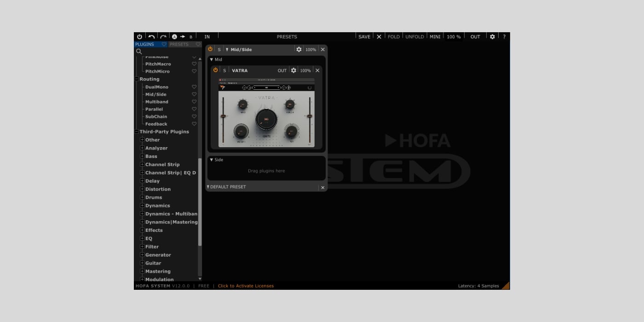Switch to the PRESETS browser tab
This screenshot has height=322, width=644.
[179, 45]
